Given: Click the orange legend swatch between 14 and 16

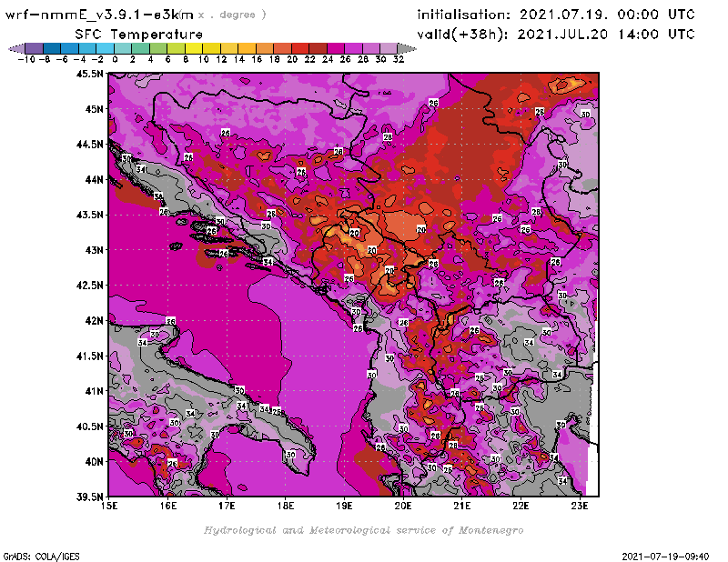Looking at the screenshot, I should [x=247, y=48].
